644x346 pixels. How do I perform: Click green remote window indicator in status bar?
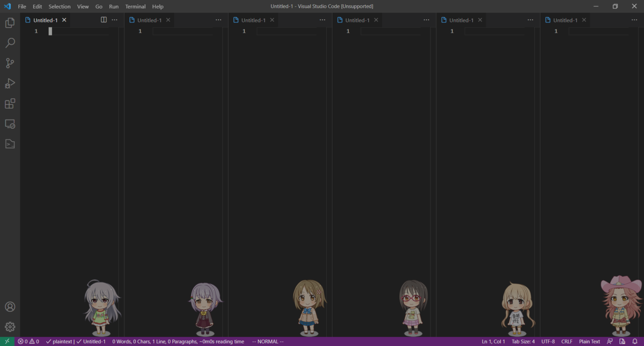click(6, 341)
